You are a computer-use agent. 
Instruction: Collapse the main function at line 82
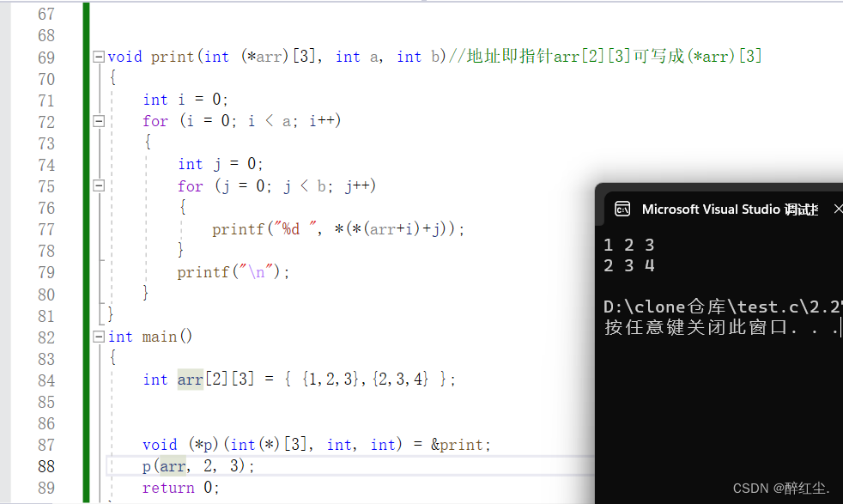tap(99, 337)
